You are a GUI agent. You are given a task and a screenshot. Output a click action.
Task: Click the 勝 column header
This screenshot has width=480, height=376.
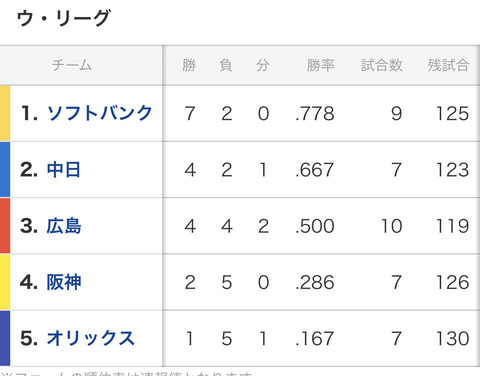[189, 65]
